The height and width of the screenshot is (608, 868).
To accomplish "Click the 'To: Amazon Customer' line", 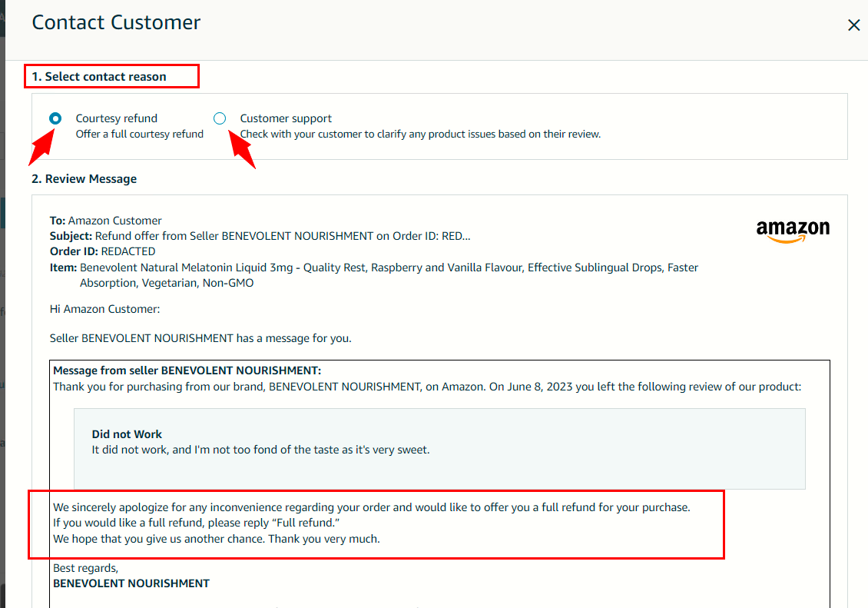I will click(106, 221).
